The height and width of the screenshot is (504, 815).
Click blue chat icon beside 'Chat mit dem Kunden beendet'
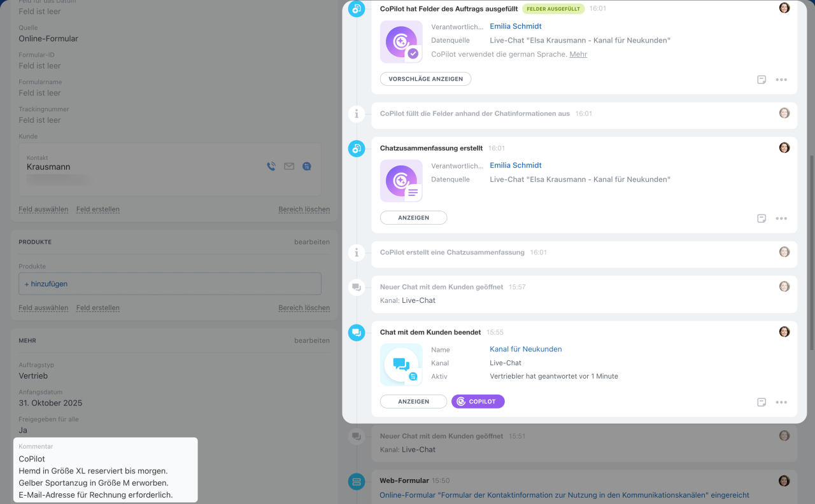(357, 332)
